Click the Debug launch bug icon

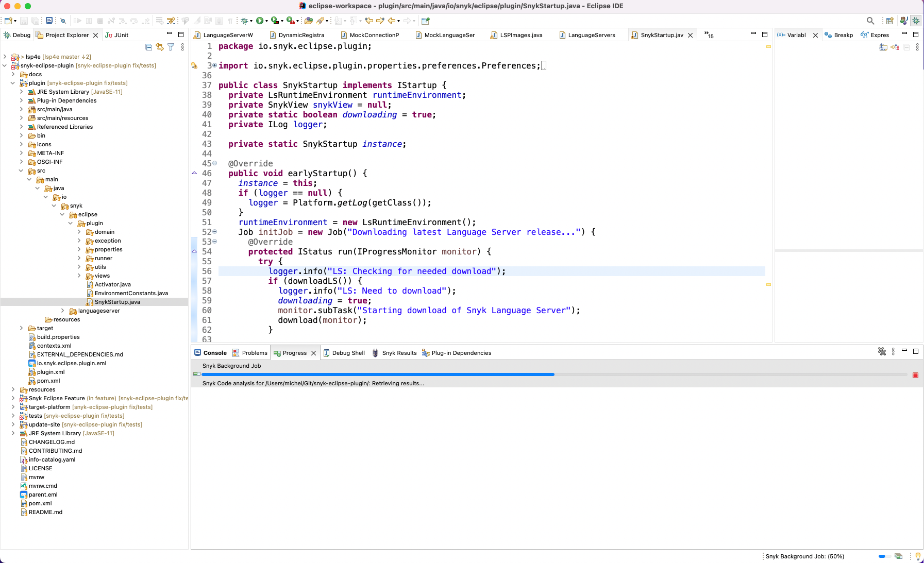tap(244, 21)
